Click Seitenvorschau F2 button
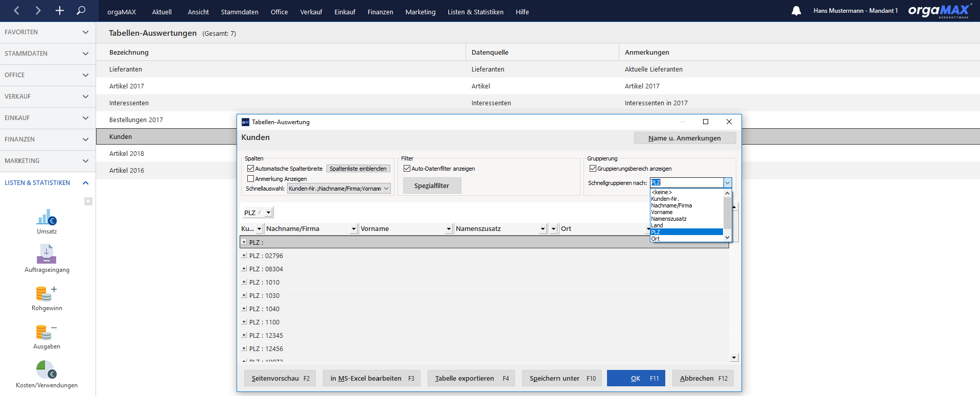This screenshot has height=396, width=980. click(280, 378)
